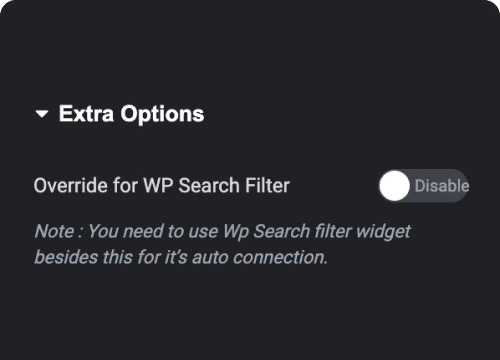
Task: Hide Extra Options panel contents
Action: pos(42,114)
